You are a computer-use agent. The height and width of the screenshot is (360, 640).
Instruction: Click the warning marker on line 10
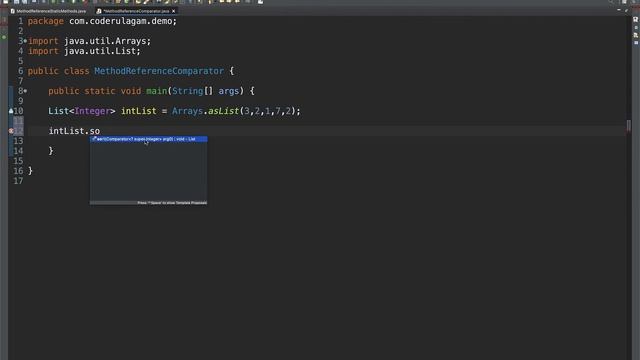[11, 111]
